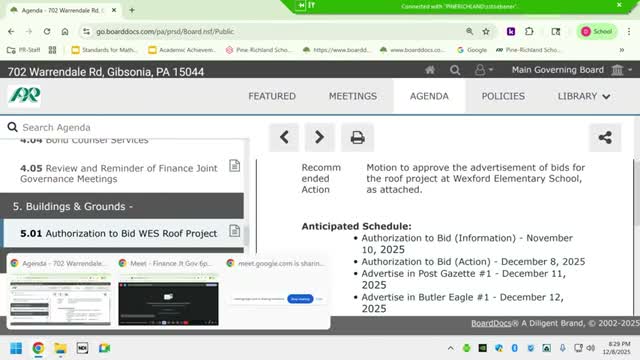The height and width of the screenshot is (360, 640).
Task: Select the AGENDA tab
Action: point(429,96)
